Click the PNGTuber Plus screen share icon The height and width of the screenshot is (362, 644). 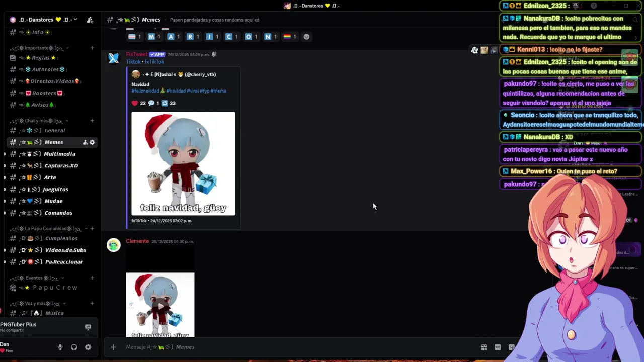coord(88,327)
